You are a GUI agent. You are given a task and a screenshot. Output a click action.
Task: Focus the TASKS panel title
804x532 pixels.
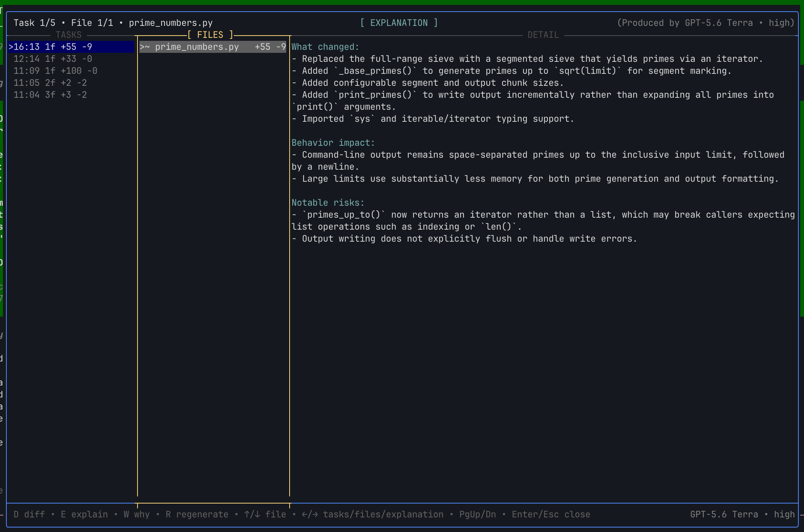pos(69,35)
